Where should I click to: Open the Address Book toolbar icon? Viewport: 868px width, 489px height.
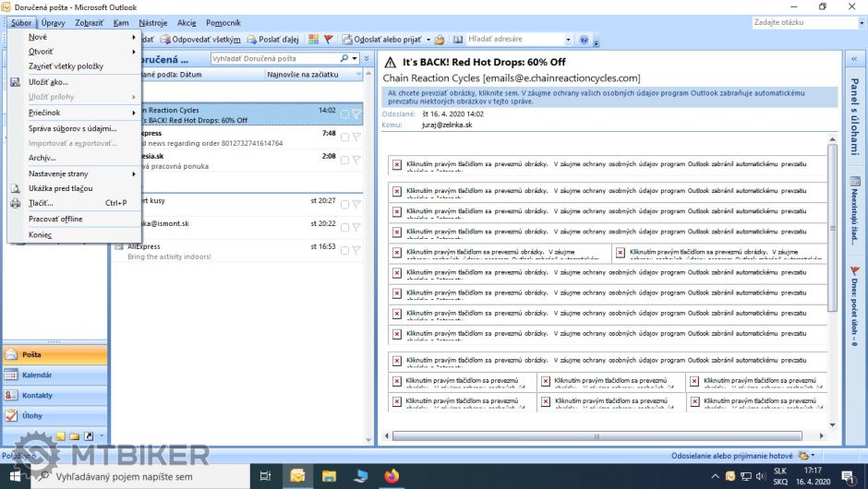click(x=457, y=40)
